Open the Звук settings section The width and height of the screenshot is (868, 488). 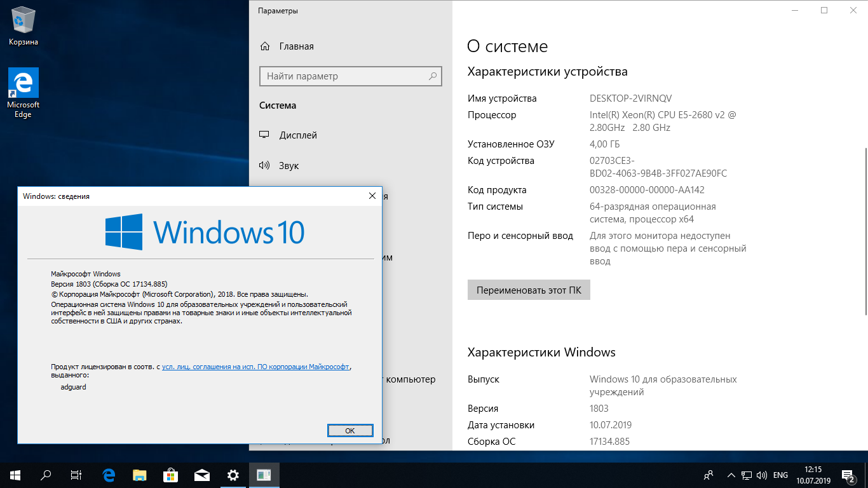point(350,166)
